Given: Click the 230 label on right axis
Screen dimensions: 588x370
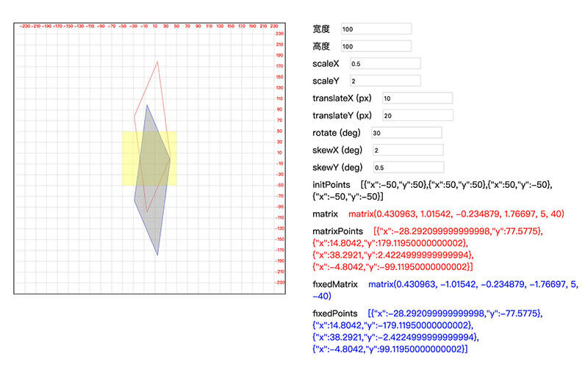Looking at the screenshot, I should [x=280, y=34].
